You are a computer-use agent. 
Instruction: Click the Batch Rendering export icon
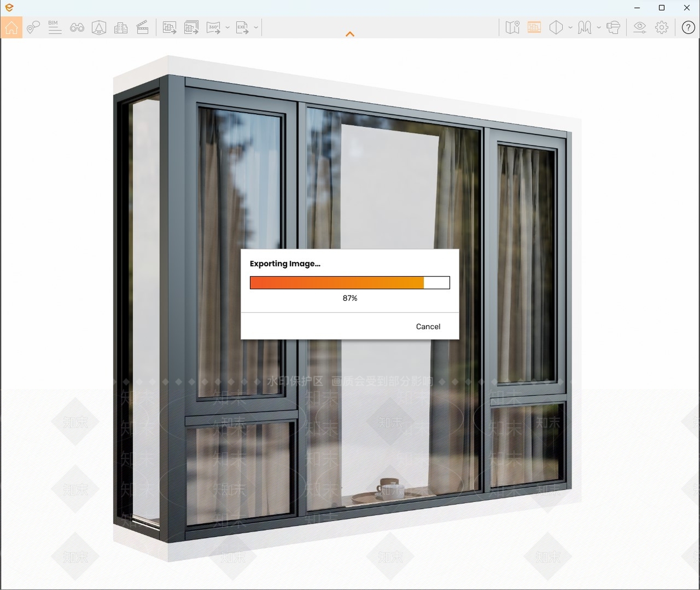[191, 28]
